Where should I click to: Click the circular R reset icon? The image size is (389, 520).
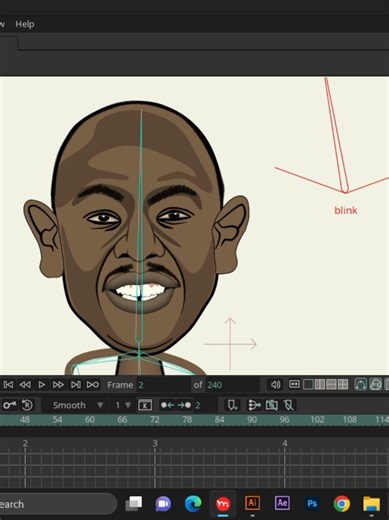coord(27,405)
